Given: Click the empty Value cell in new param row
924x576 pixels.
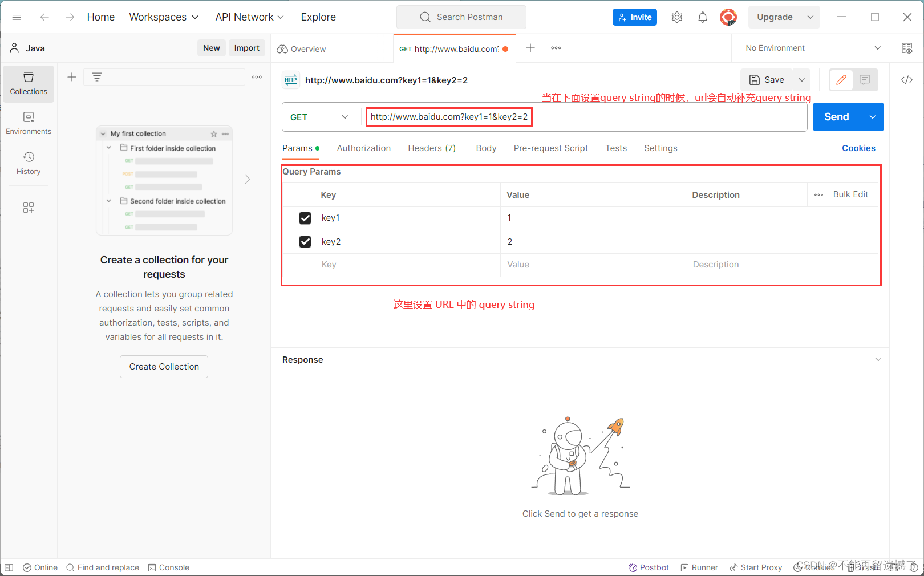Looking at the screenshot, I should (593, 265).
